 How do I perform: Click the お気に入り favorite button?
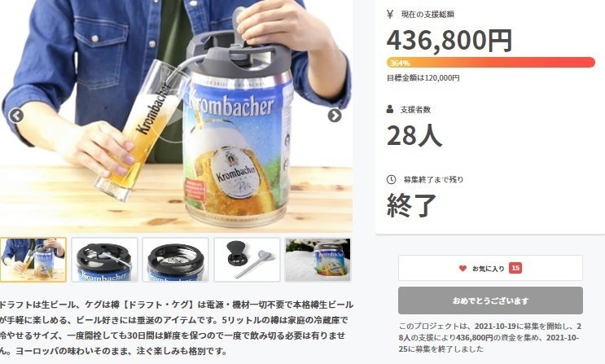pos(490,268)
